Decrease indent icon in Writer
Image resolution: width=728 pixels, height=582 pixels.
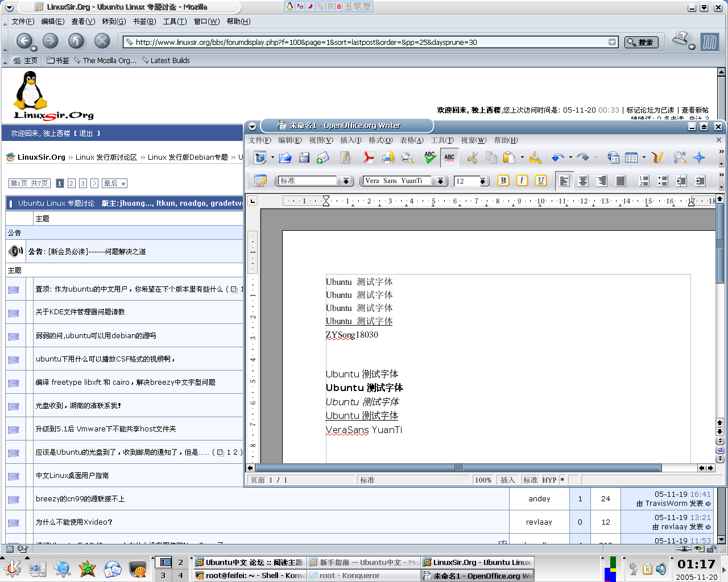(x=681, y=181)
